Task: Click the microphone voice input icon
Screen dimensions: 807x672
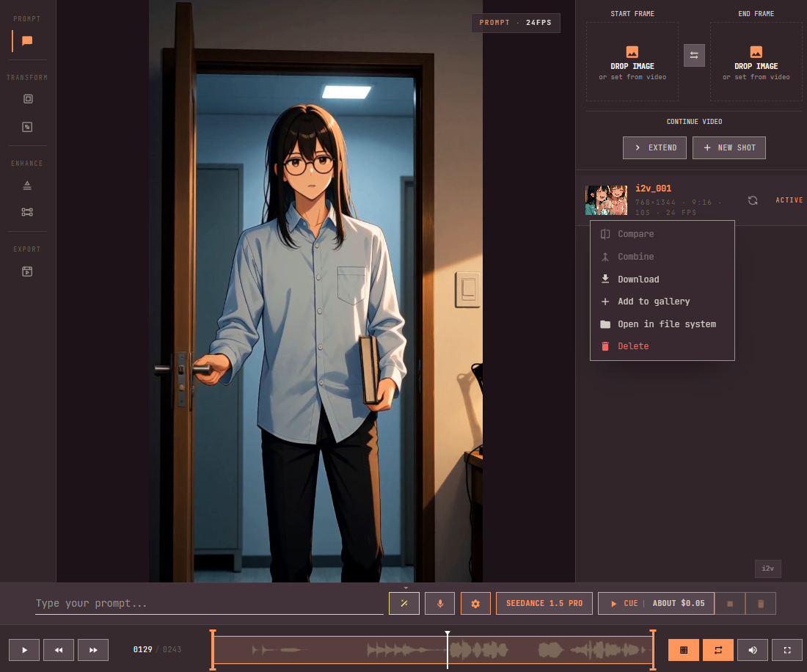Action: 440,603
